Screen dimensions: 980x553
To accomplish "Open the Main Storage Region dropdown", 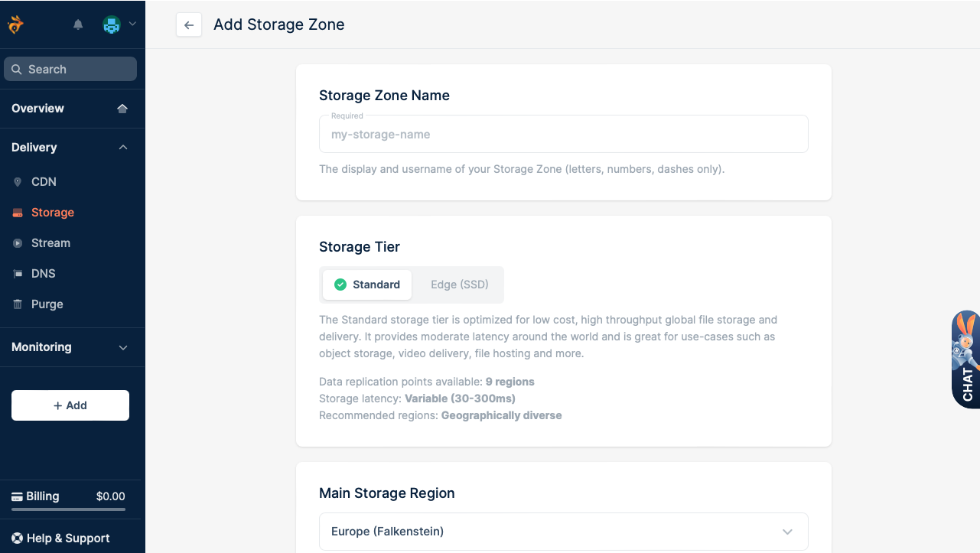I will coord(563,532).
